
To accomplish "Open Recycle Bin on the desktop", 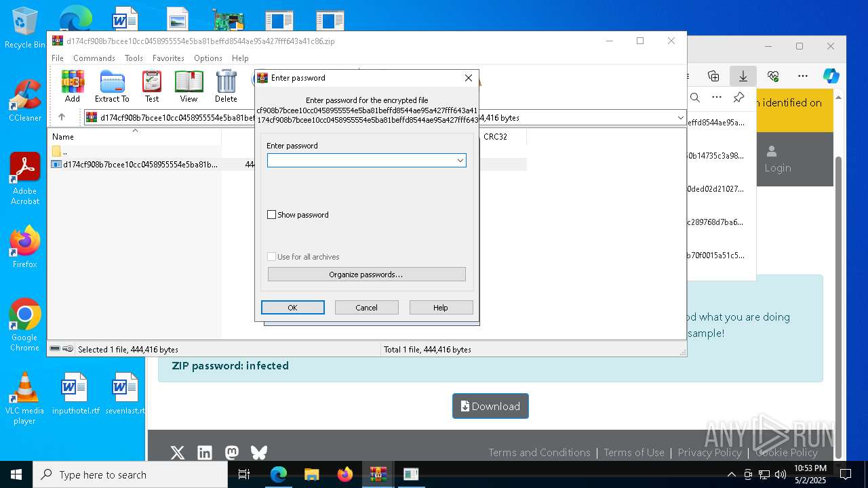I will [x=24, y=28].
